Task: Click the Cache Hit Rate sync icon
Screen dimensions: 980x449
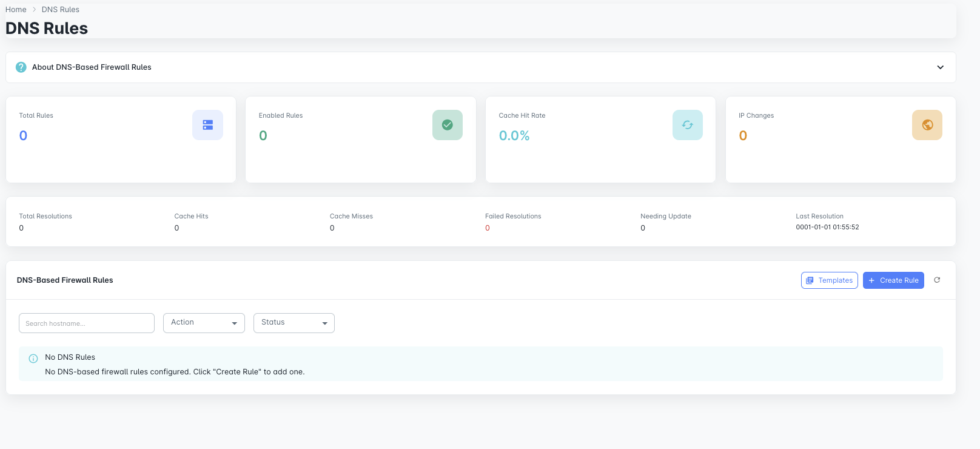Action: 687,125
